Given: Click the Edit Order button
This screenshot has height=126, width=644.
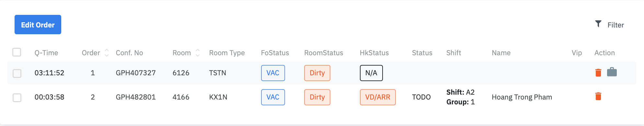Looking at the screenshot, I should click(38, 25).
